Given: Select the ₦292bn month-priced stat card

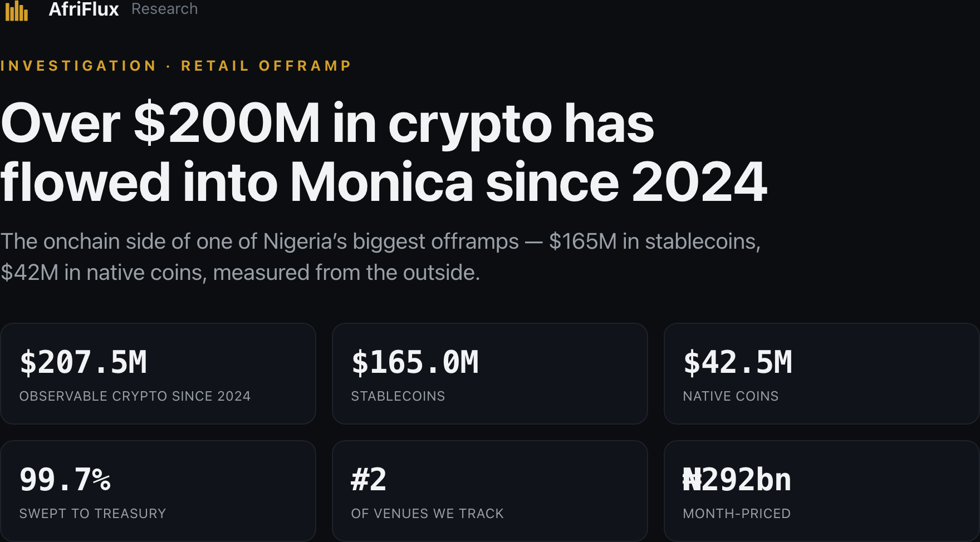Looking at the screenshot, I should 822,491.
